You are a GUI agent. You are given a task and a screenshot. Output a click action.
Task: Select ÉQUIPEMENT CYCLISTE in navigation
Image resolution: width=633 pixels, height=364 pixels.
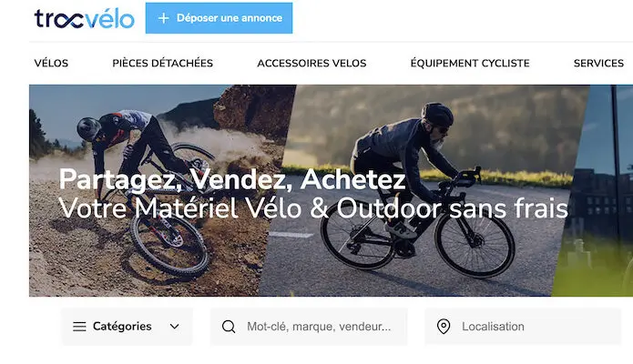[470, 64]
